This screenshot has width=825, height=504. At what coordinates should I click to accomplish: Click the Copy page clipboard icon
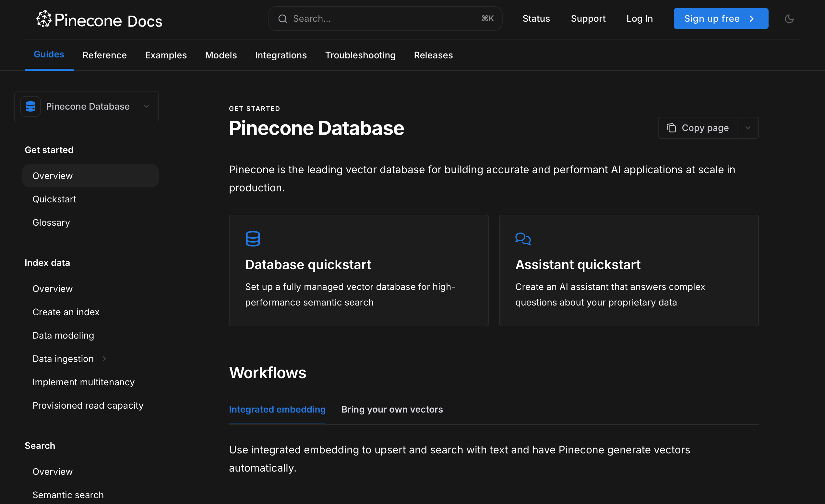click(671, 127)
